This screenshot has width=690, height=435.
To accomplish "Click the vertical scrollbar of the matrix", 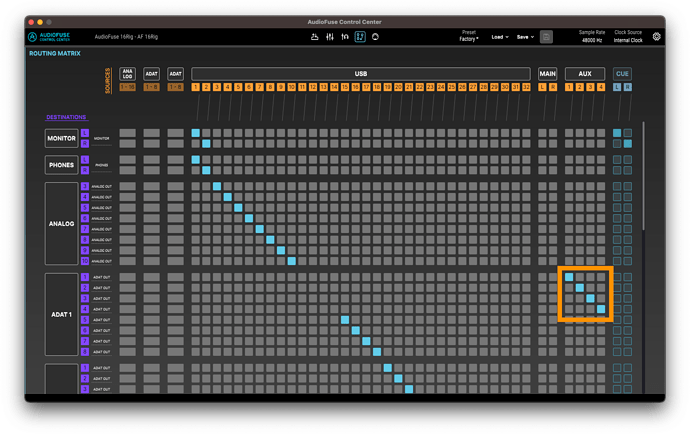I will coord(643,176).
